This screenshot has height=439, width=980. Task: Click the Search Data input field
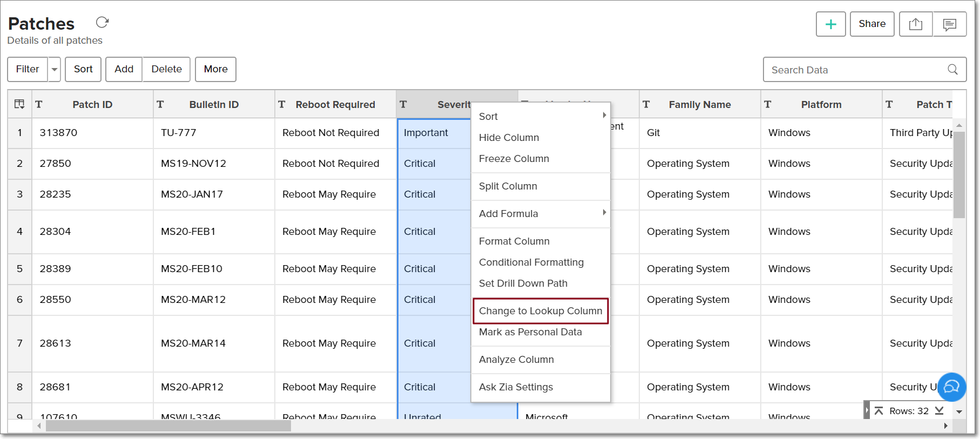pos(856,70)
